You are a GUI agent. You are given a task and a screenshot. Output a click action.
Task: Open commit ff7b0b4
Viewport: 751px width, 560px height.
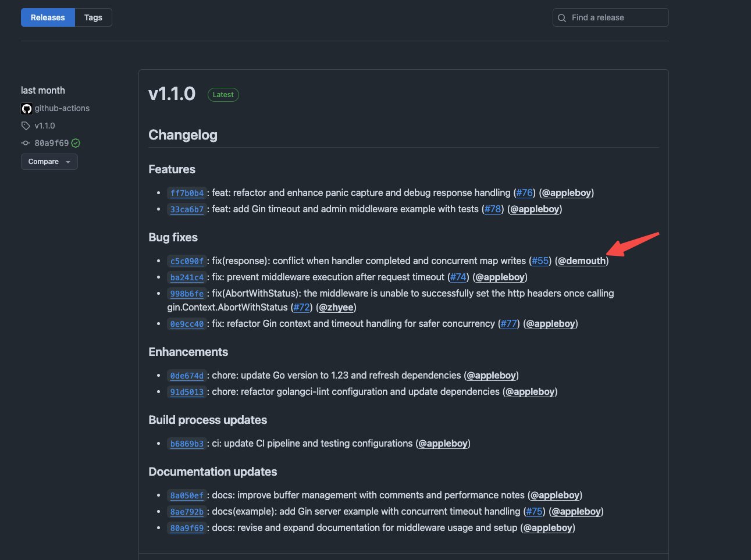pos(187,193)
